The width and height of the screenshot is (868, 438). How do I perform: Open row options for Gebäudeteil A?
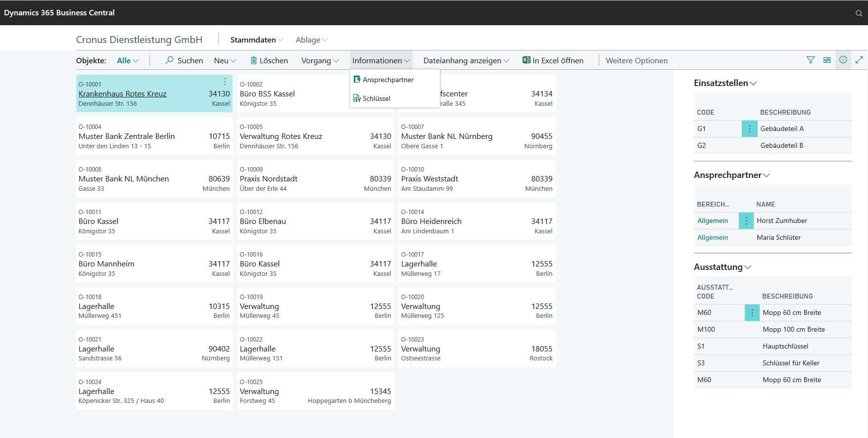pyautogui.click(x=749, y=129)
